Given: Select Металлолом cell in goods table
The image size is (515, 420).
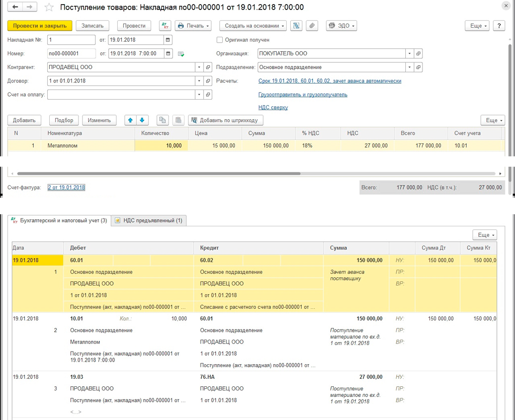Looking at the screenshot, I should coord(88,145).
